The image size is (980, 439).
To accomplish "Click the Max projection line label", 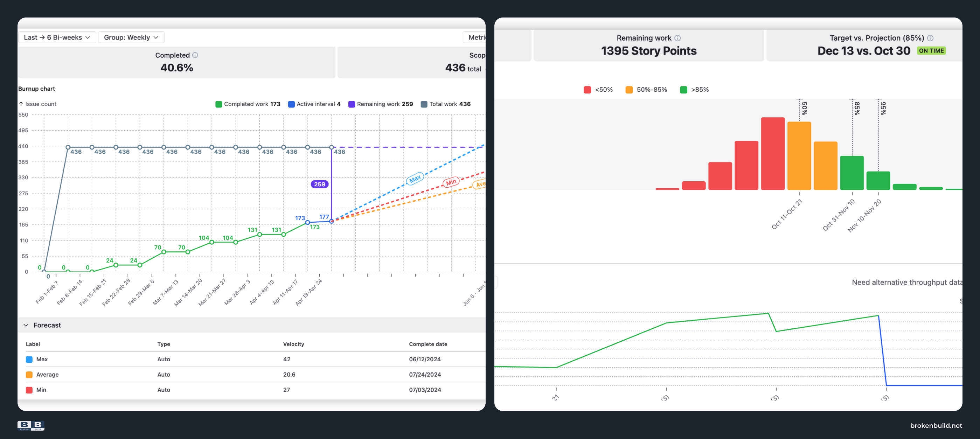I will (415, 179).
